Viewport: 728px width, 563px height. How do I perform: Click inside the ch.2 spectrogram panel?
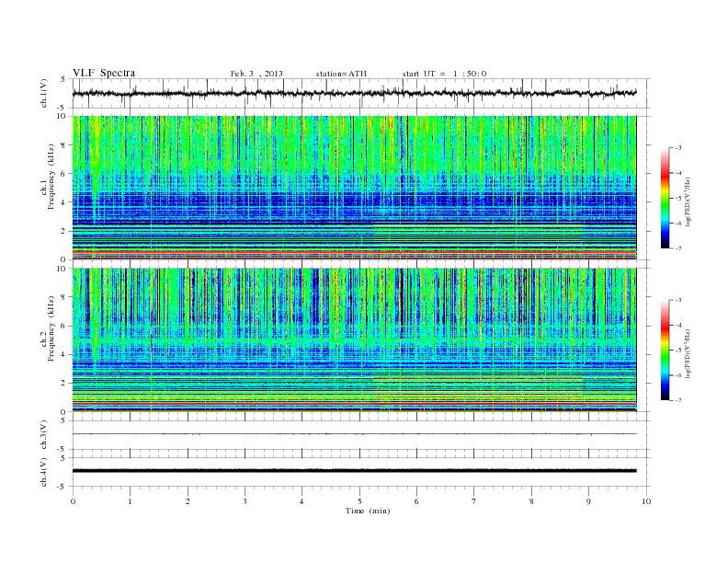[354, 340]
